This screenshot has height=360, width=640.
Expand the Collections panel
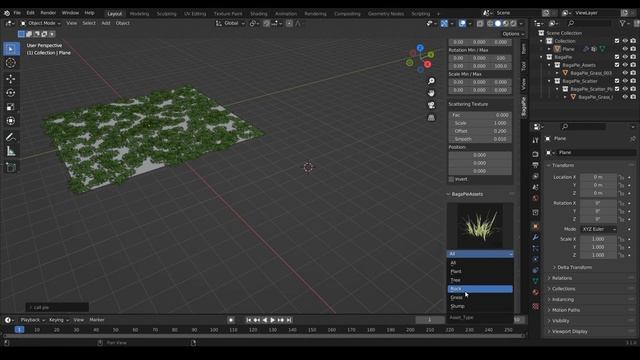[x=563, y=289]
